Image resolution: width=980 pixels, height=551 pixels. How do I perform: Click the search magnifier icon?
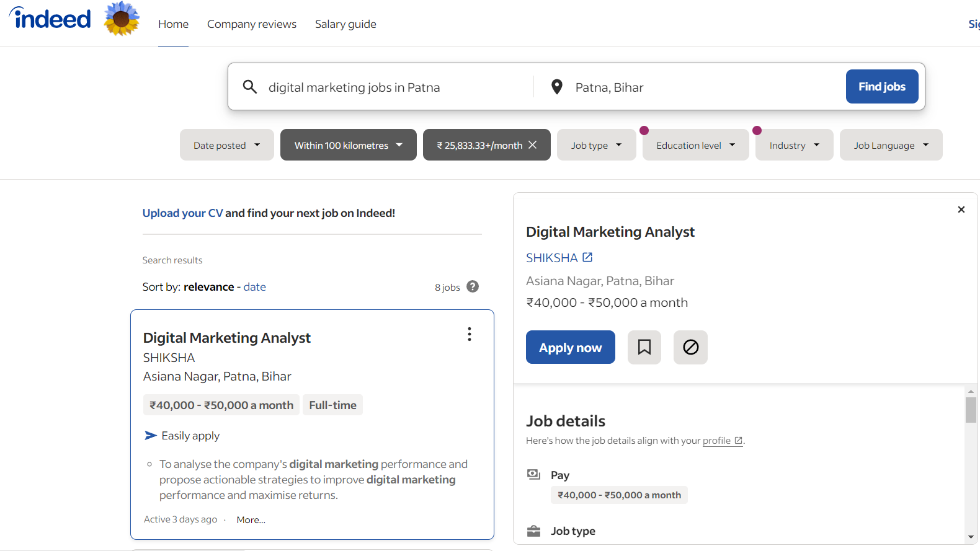pos(250,87)
